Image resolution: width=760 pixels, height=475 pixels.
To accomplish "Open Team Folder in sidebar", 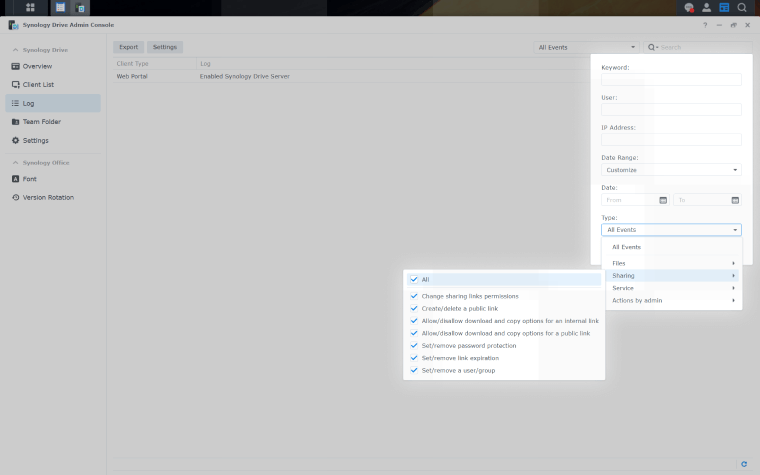I will pyautogui.click(x=41, y=122).
